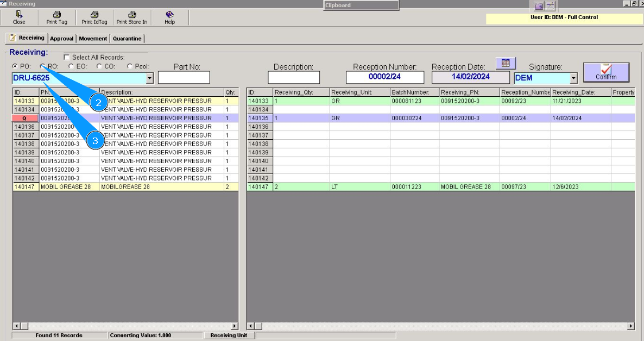Viewport: 644px width, 342px height.
Task: Select the PO radio button
Action: click(x=15, y=66)
